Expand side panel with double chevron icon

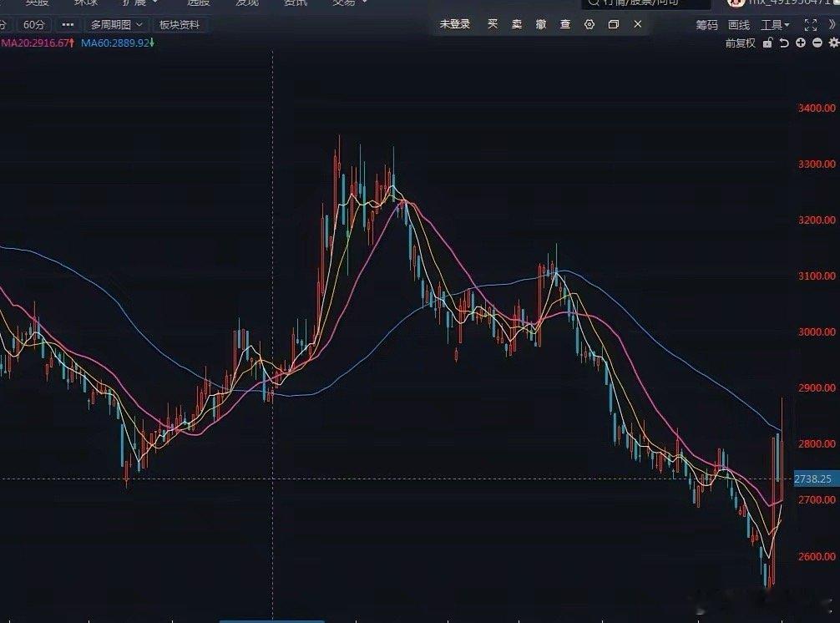(x=833, y=25)
